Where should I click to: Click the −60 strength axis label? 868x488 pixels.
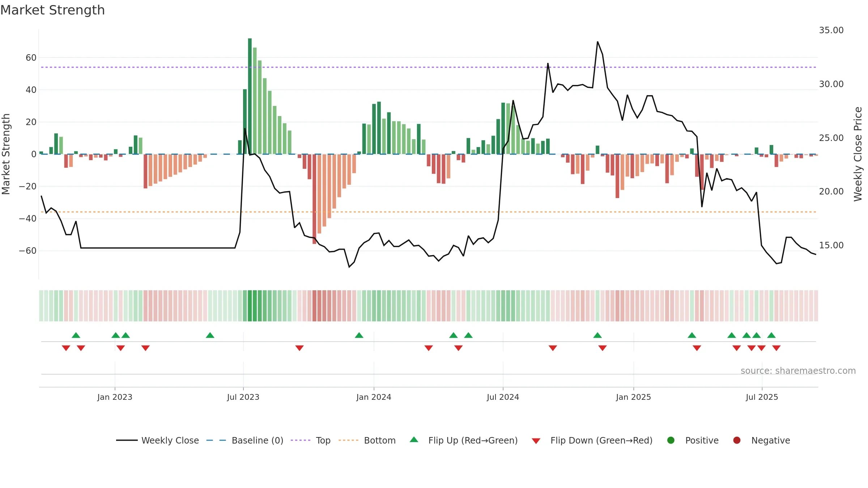pos(28,251)
